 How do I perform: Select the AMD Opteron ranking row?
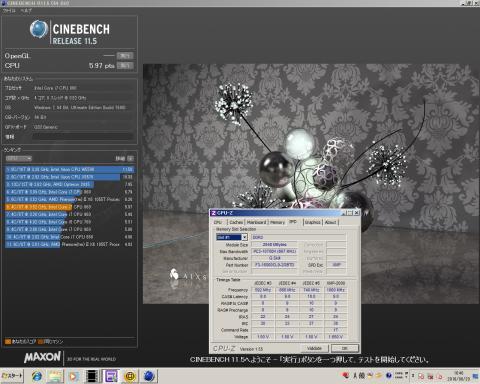pos(69,184)
